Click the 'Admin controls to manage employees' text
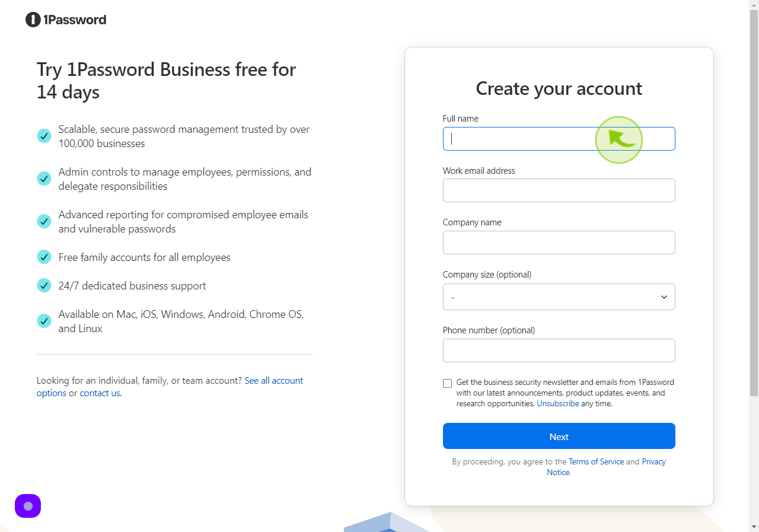 [x=185, y=179]
